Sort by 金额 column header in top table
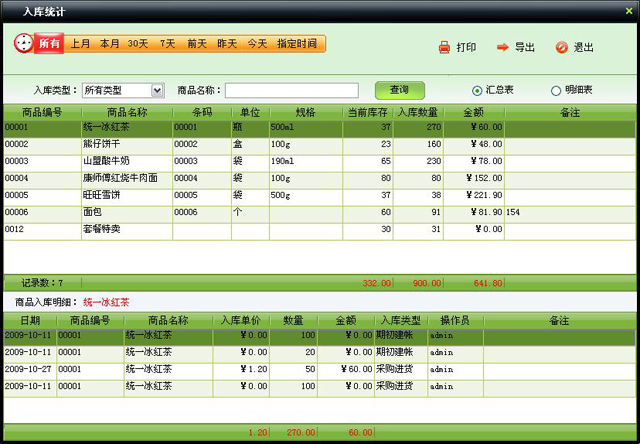Screen dimensions: 640x444 (475, 112)
